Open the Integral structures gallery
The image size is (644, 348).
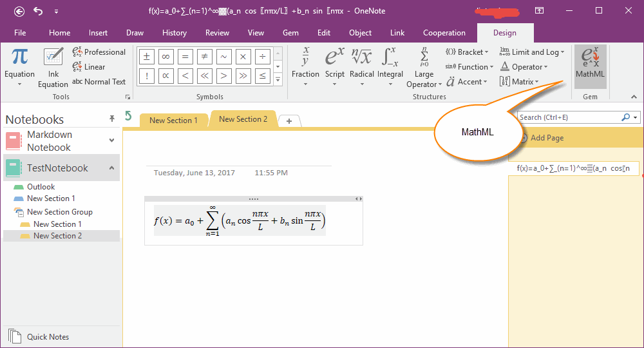[x=390, y=66]
